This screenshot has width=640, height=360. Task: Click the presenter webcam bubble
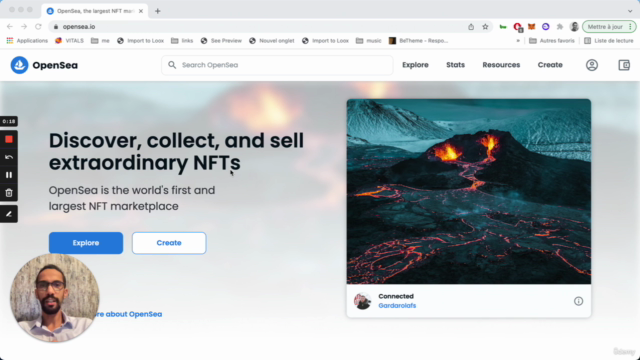55,298
